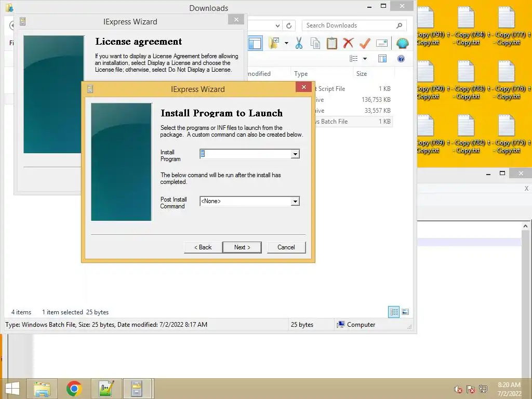This screenshot has height=399, width=532.
Task: Expand the address bar history dropdown
Action: coord(277,25)
